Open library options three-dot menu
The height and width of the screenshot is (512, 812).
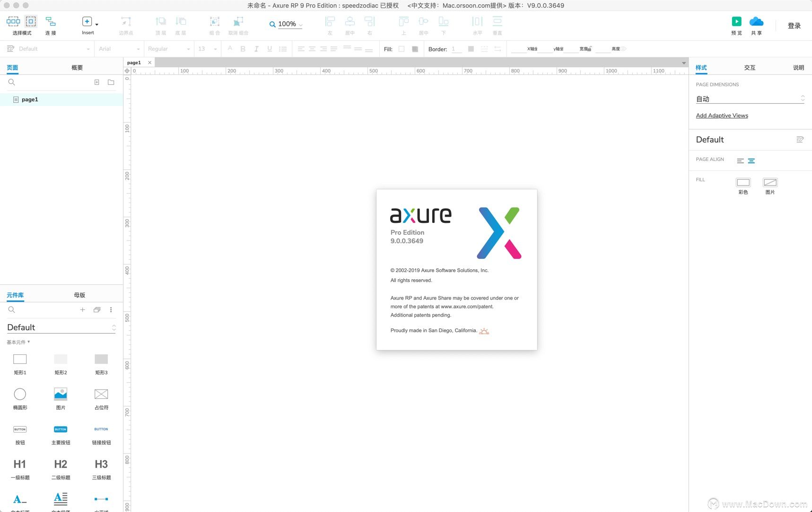(111, 310)
